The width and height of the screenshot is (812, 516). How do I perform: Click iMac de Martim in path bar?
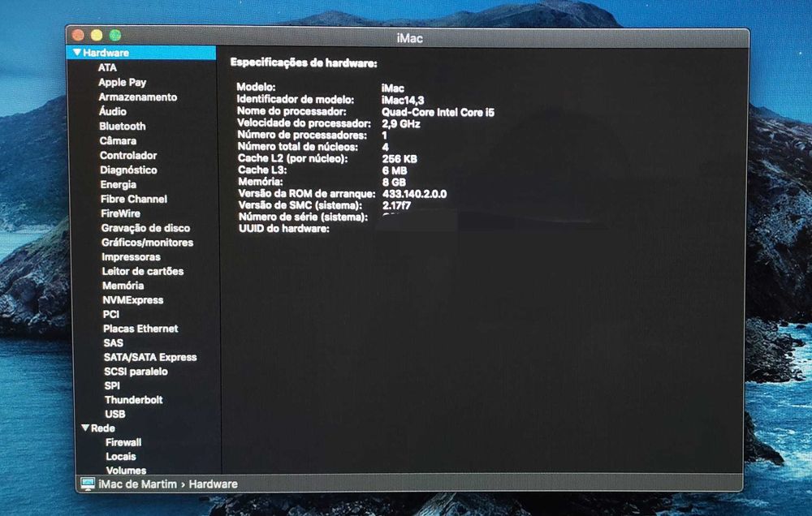coord(138,484)
